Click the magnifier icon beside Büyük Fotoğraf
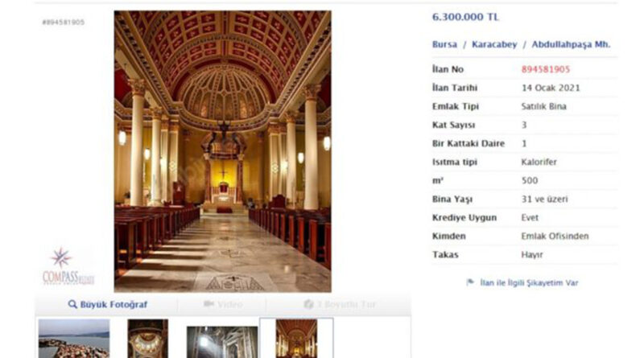This screenshot has width=644, height=358. coord(72,304)
